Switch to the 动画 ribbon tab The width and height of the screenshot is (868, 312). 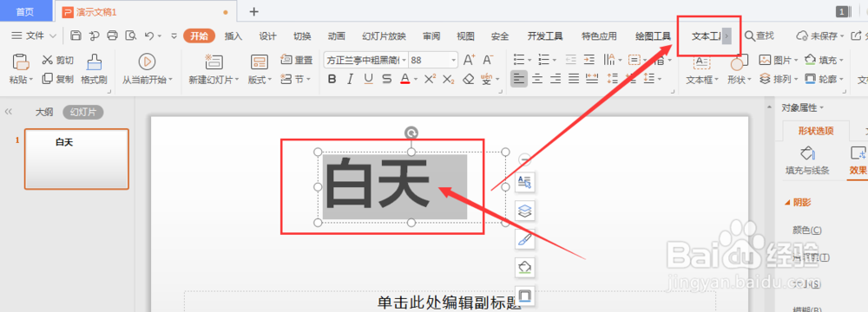pos(336,36)
